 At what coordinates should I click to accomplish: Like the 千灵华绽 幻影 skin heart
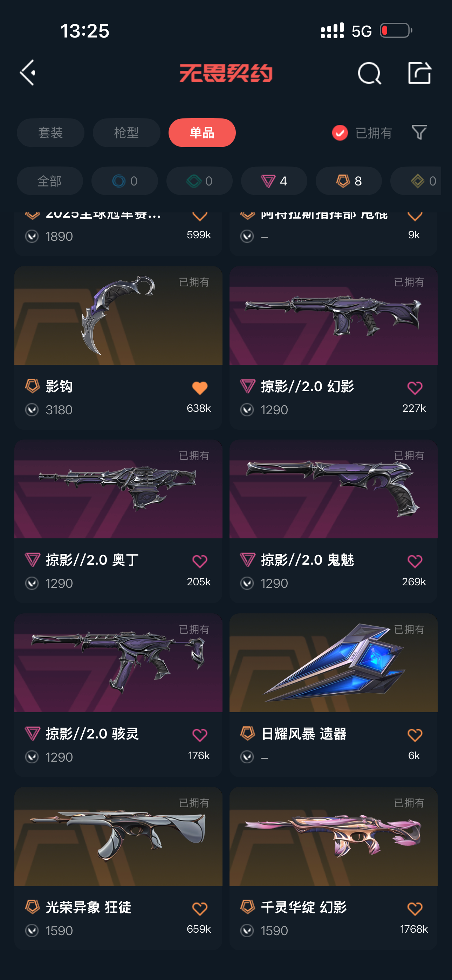[x=415, y=908]
